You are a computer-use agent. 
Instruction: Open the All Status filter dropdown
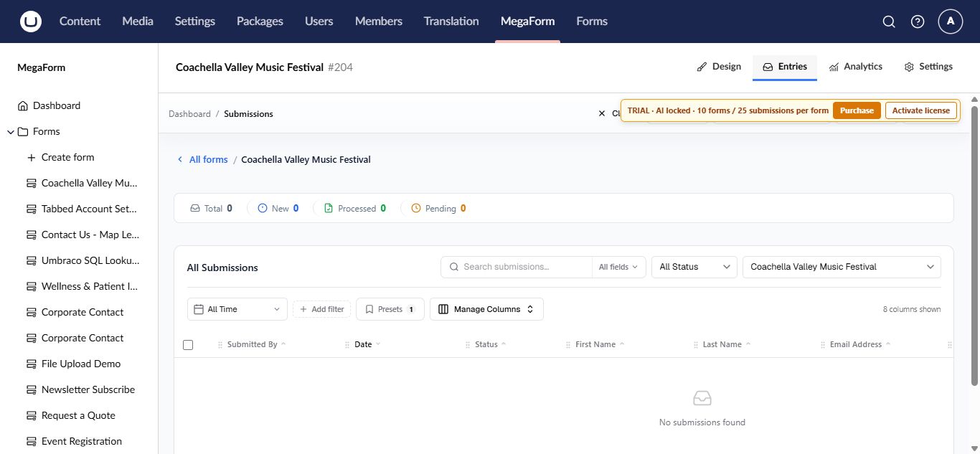[x=694, y=267]
